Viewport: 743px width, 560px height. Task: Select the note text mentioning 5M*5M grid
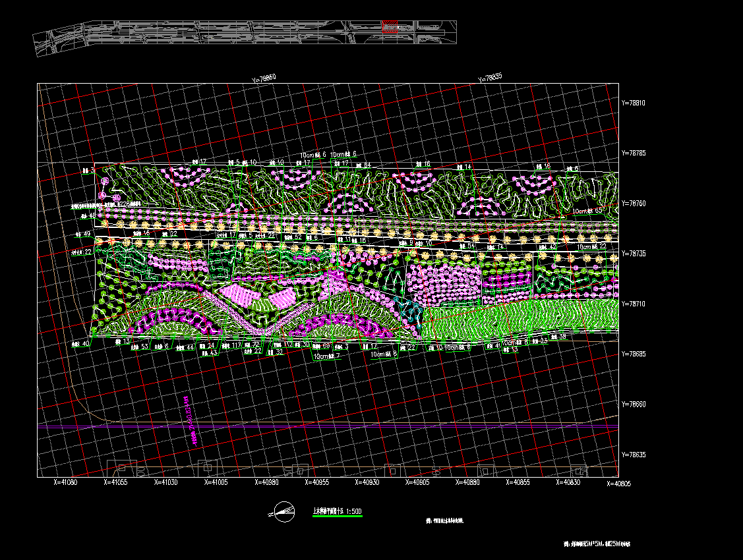597,544
